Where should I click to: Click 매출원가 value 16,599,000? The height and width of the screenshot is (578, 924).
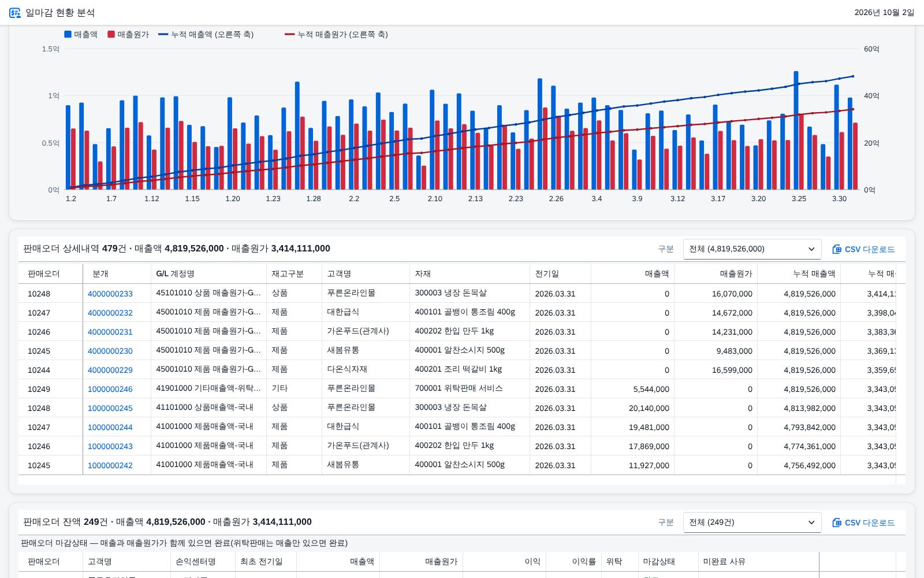pyautogui.click(x=732, y=370)
